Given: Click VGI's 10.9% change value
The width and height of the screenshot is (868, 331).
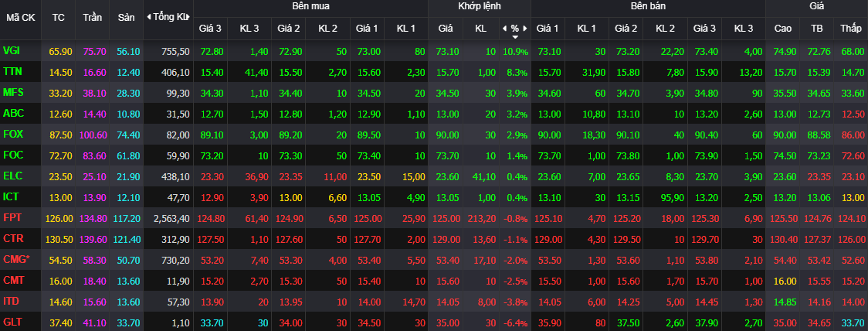Looking at the screenshot, I should tap(515, 52).
